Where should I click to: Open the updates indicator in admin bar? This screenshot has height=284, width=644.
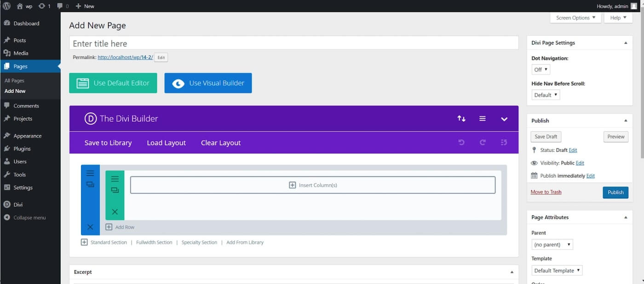(x=45, y=6)
